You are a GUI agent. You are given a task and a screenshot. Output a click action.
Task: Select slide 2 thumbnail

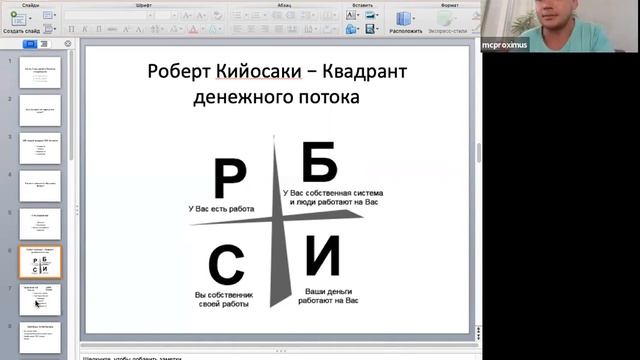[40, 111]
